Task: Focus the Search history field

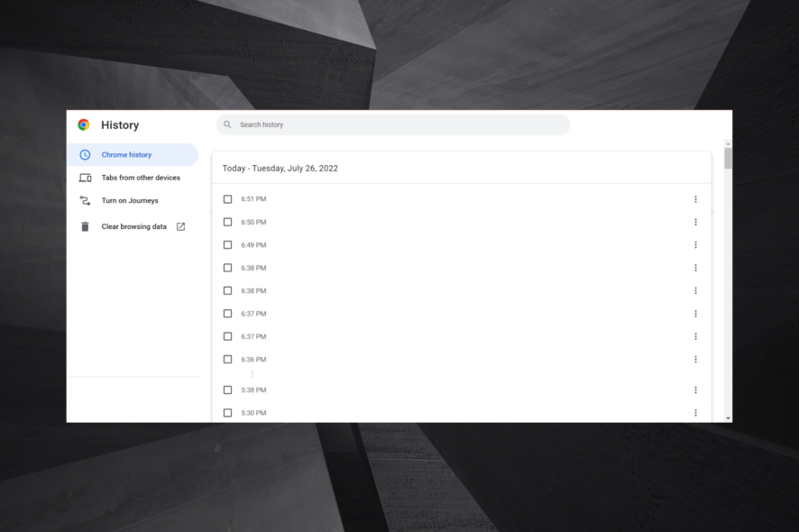Action: 393,124
